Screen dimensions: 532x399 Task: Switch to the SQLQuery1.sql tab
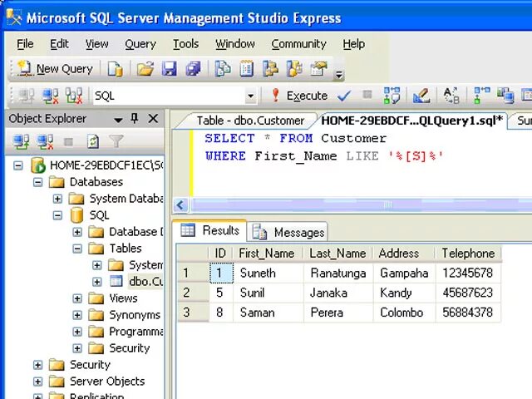coord(412,121)
